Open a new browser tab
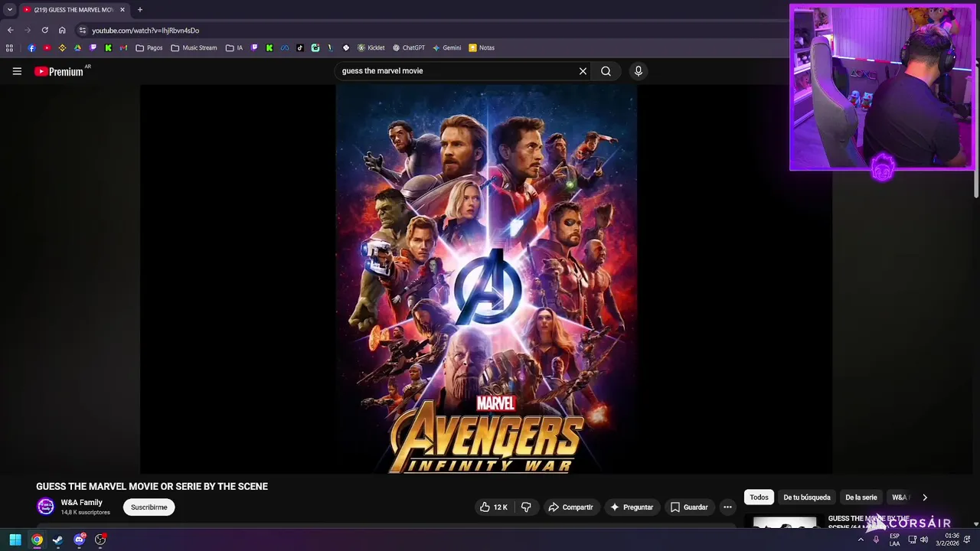The image size is (980, 551). (x=139, y=10)
